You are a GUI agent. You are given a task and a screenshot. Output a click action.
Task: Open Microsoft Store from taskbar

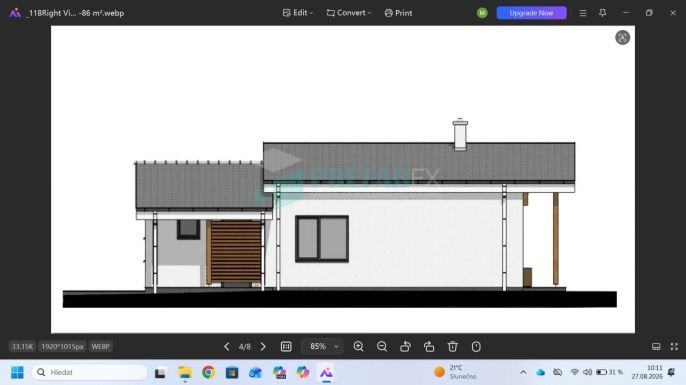coord(232,373)
